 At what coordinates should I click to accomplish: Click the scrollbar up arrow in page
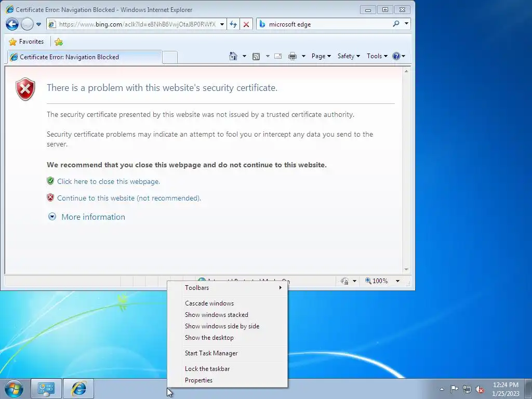tap(406, 71)
